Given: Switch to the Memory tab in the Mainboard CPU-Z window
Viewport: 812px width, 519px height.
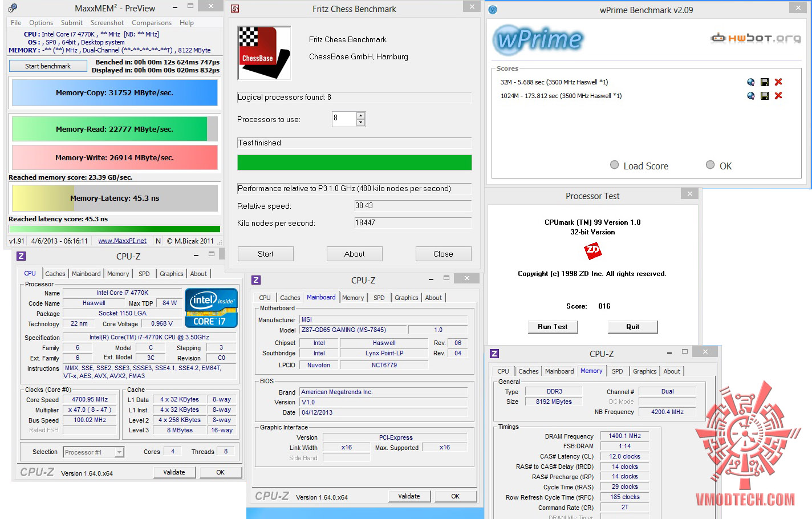Looking at the screenshot, I should (353, 298).
